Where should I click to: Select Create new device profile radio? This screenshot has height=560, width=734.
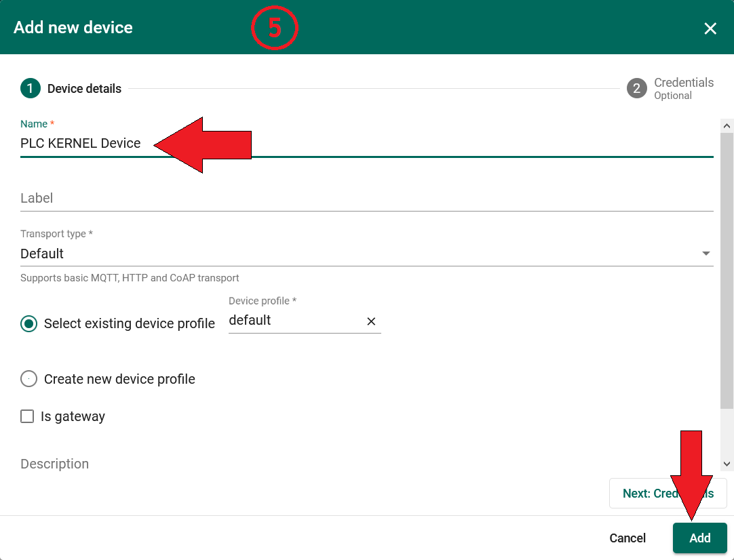(29, 379)
